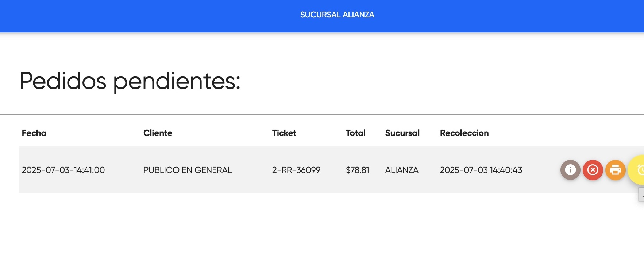Click the ticket number 2-RR-36099
The width and height of the screenshot is (644, 263).
(296, 170)
